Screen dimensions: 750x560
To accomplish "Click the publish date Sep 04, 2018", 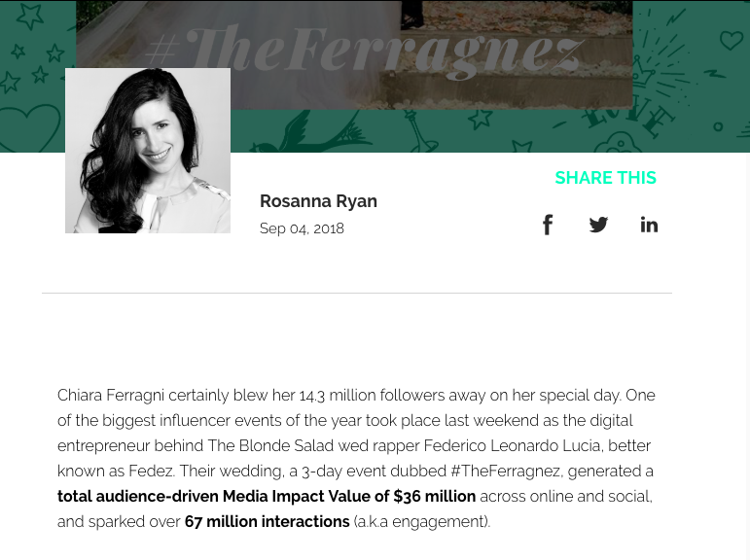I will [x=302, y=228].
